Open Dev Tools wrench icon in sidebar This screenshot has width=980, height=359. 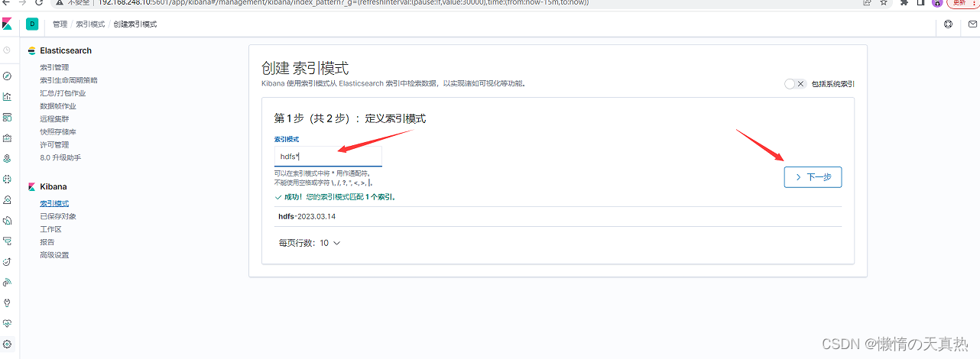point(7,302)
